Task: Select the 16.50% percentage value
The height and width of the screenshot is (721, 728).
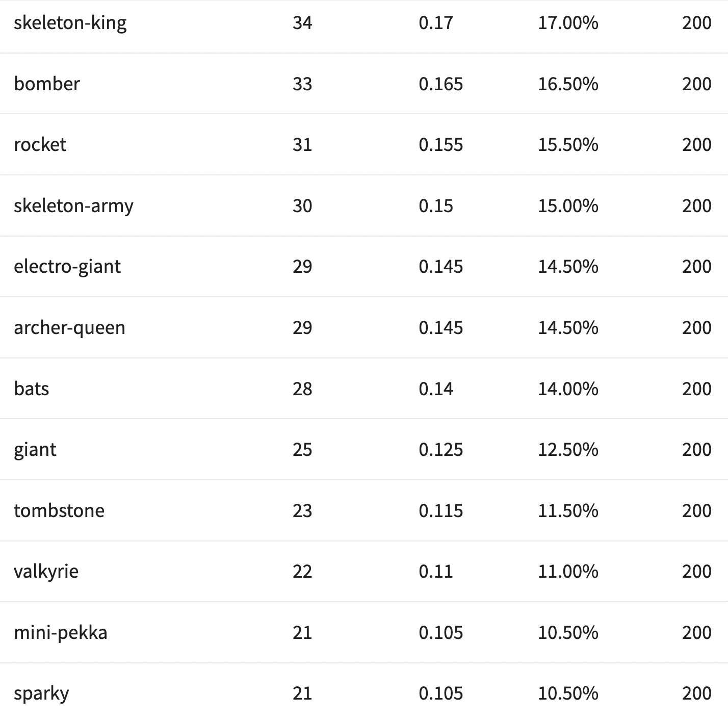Action: tap(568, 84)
